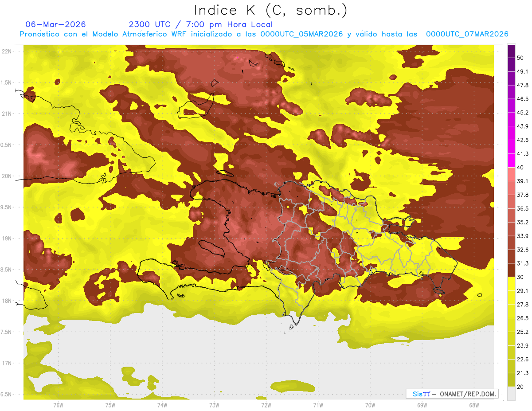Click the "Indice K (C, somb.)" title
532x411 pixels.
point(271,11)
